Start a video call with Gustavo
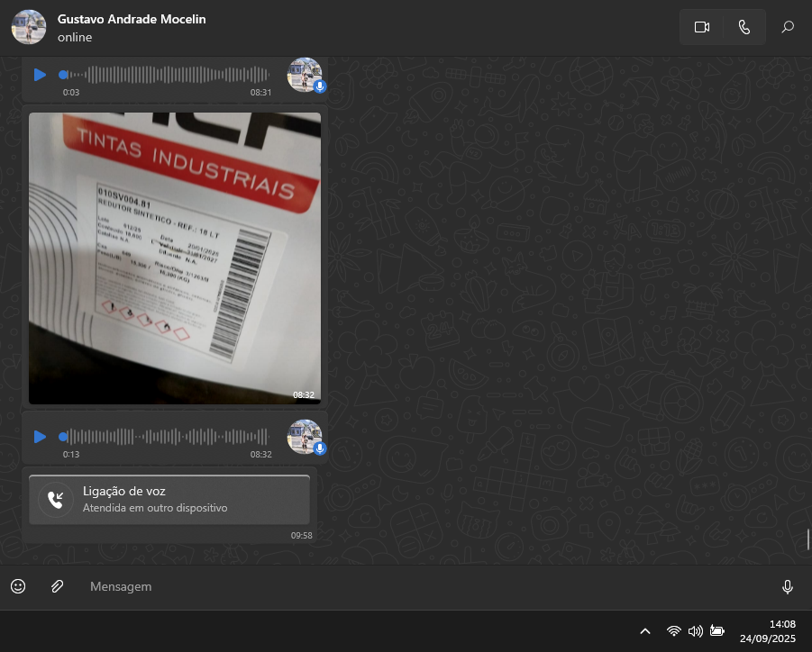This screenshot has width=812, height=652. [701, 27]
